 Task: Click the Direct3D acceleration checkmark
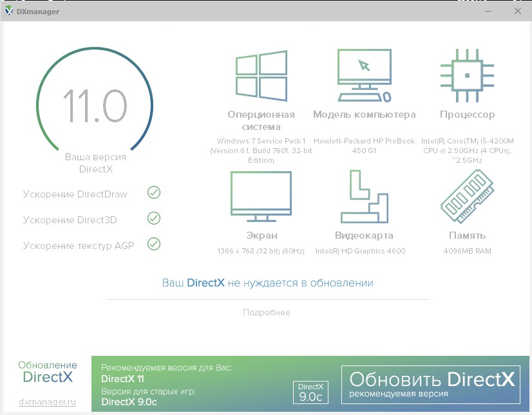point(154,218)
